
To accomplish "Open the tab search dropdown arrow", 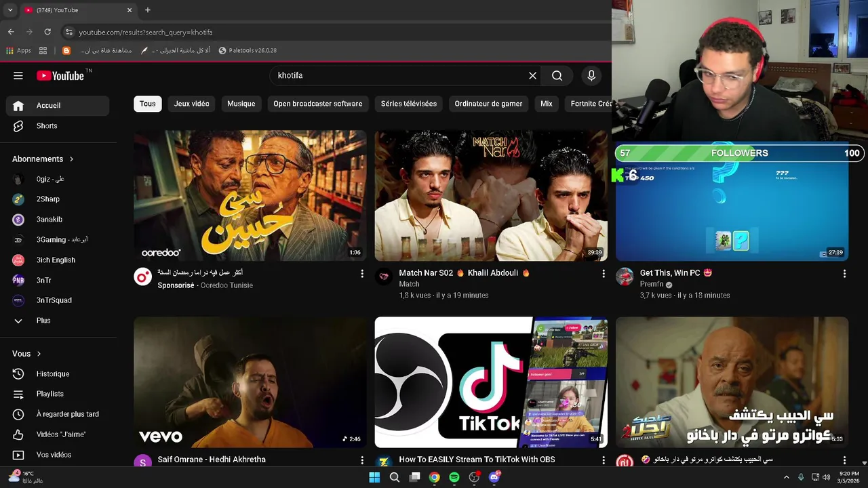I will click(x=9, y=10).
